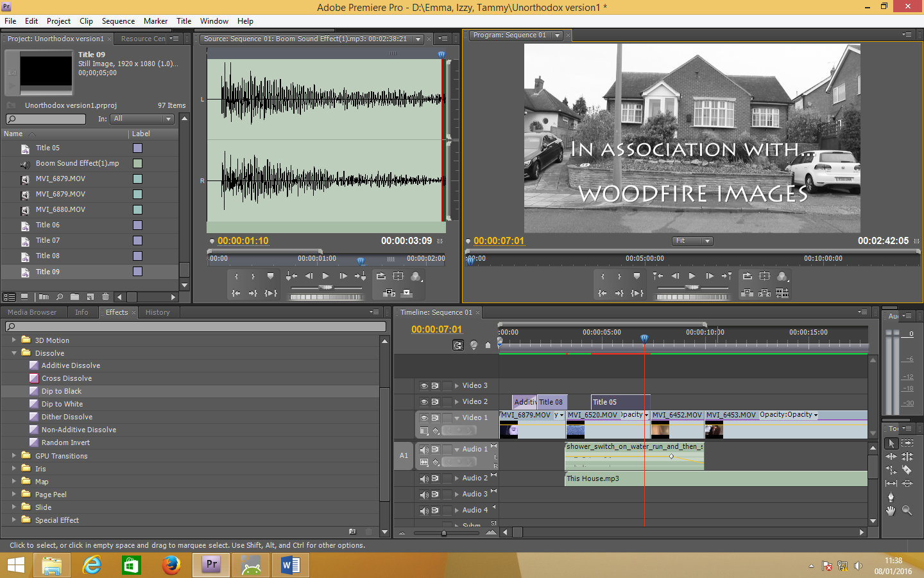Open the Fit zoom level dropdown
The height and width of the screenshot is (578, 924).
click(x=692, y=241)
